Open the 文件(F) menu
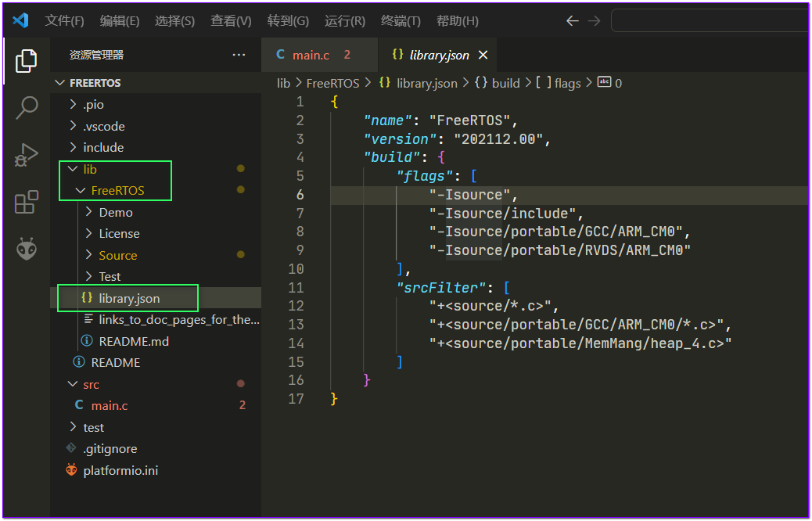Image resolution: width=812 pixels, height=521 pixels. pos(64,20)
